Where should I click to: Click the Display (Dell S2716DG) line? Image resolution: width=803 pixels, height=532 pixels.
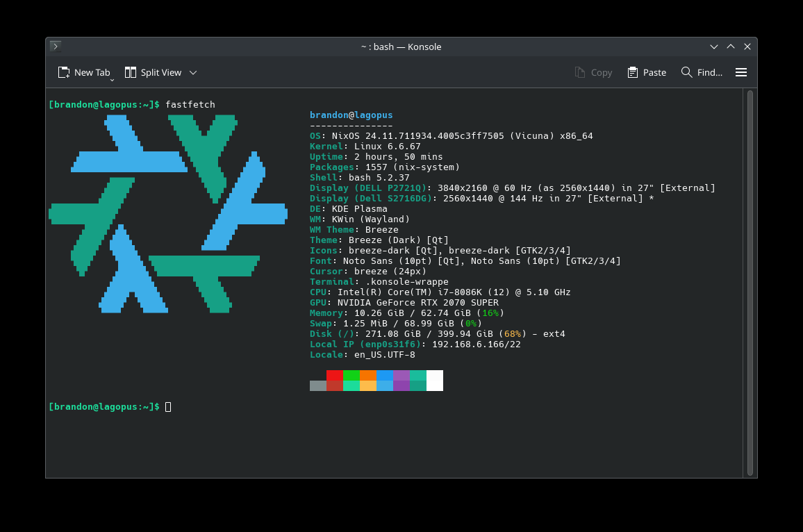482,199
